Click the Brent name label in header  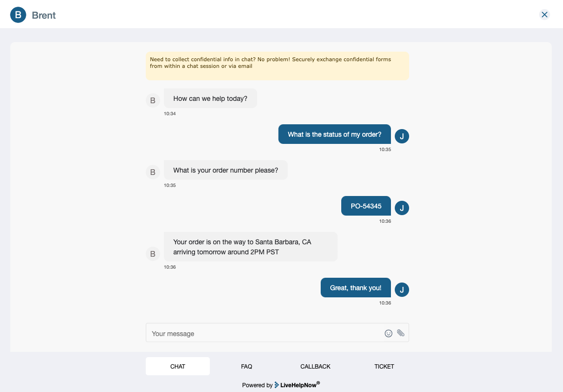[x=43, y=15]
